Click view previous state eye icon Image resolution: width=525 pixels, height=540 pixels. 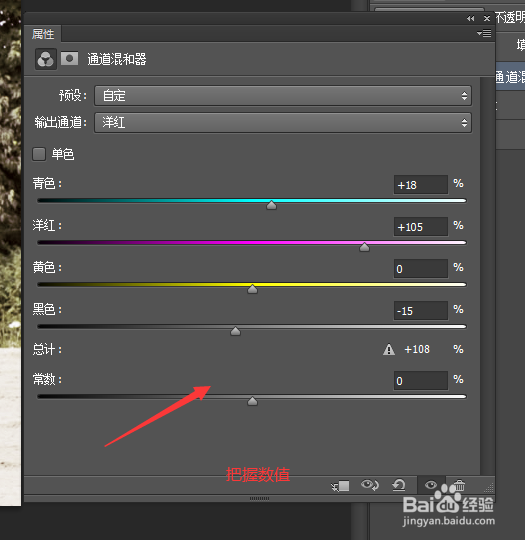370,485
